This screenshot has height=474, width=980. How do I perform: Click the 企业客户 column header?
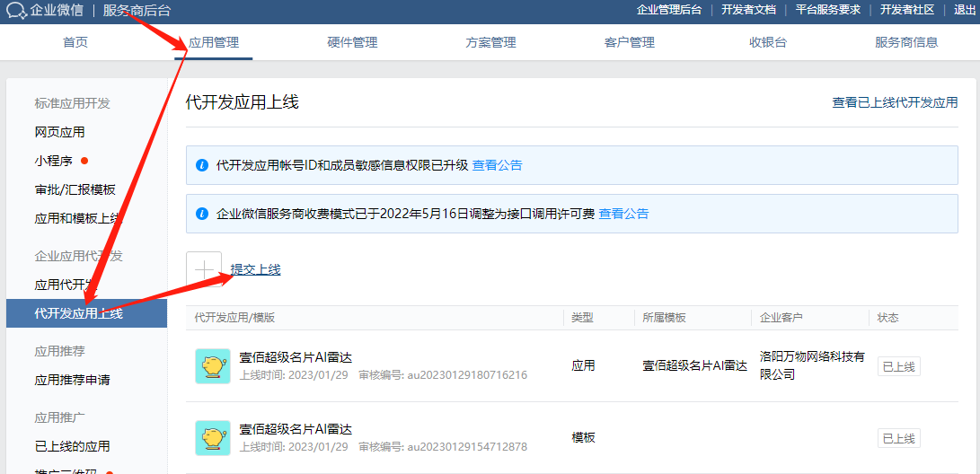coord(781,318)
